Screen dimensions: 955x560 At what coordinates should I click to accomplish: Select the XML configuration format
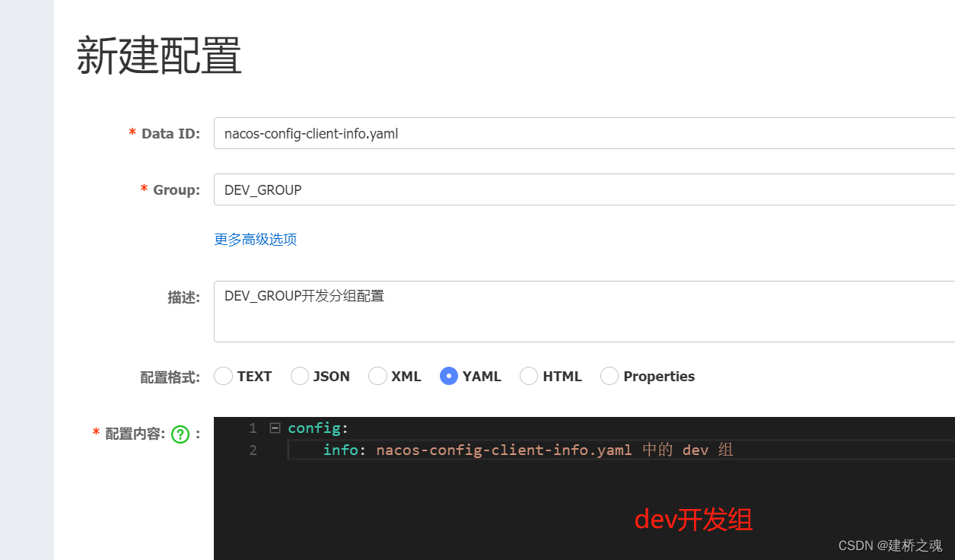pyautogui.click(x=377, y=376)
